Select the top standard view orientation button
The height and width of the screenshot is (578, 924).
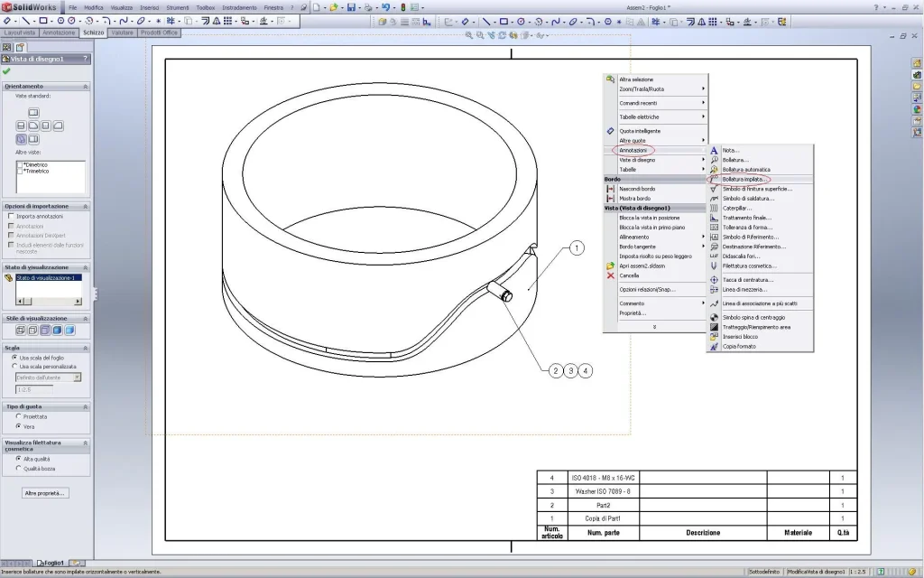pyautogui.click(x=33, y=113)
